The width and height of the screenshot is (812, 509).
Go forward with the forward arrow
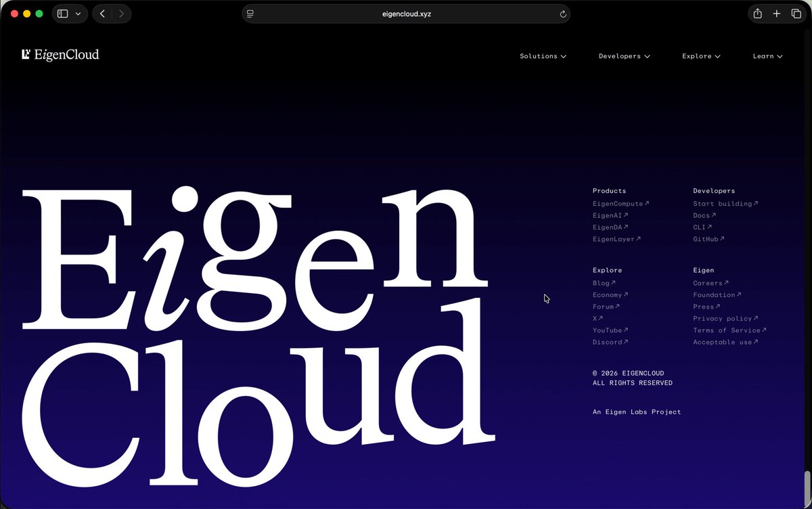(121, 14)
